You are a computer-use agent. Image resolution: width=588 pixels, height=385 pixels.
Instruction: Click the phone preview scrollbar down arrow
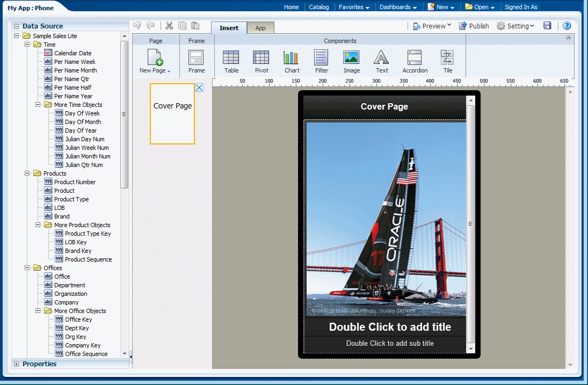pos(470,349)
